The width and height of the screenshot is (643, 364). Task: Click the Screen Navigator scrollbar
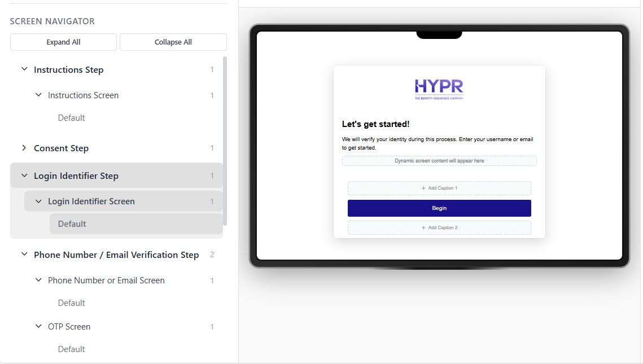click(x=225, y=141)
